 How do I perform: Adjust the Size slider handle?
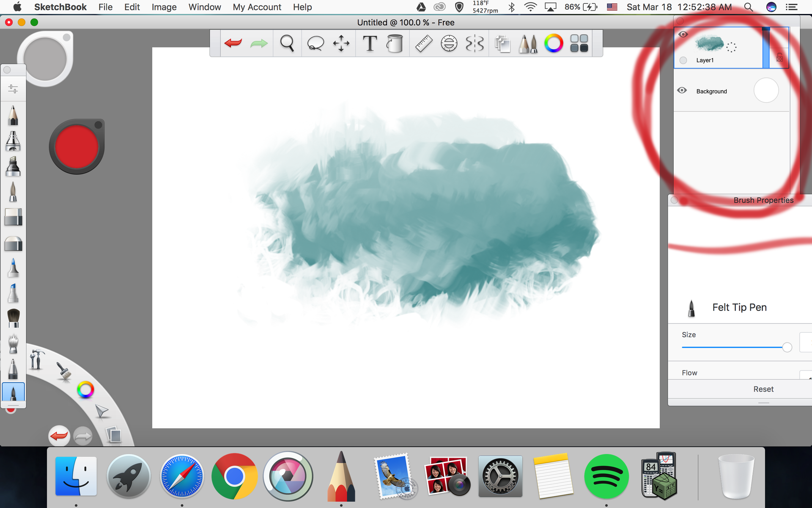(787, 348)
